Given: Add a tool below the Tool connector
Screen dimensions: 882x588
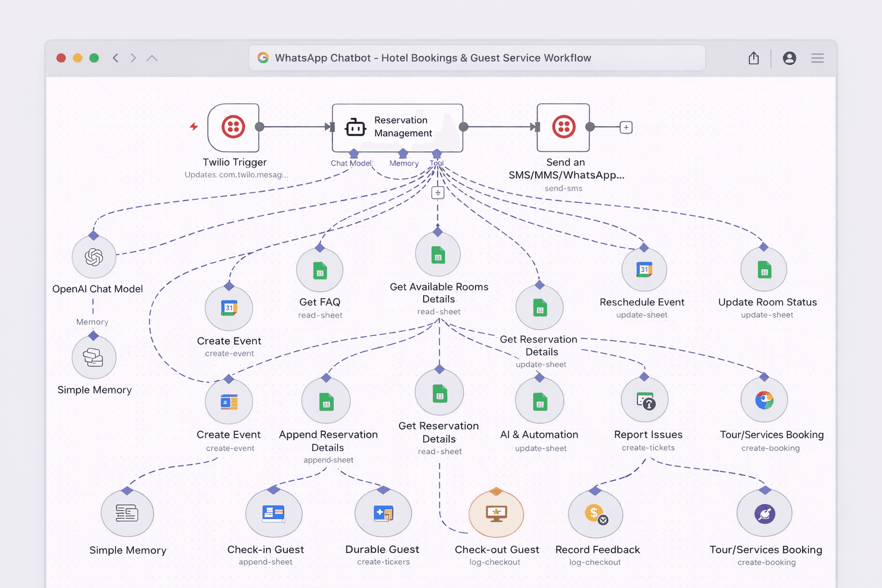Looking at the screenshot, I should (x=438, y=193).
